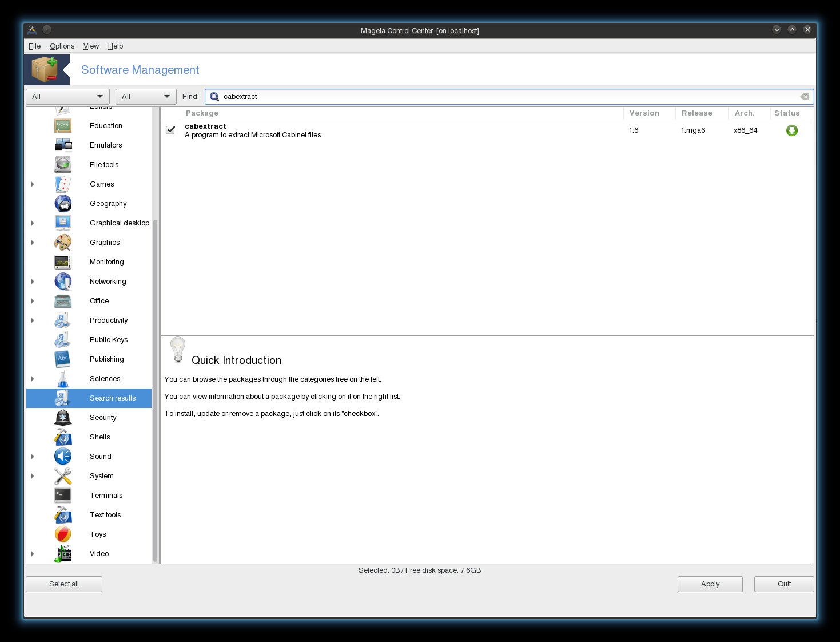
Task: Click the Toys ball icon
Action: tap(63, 534)
